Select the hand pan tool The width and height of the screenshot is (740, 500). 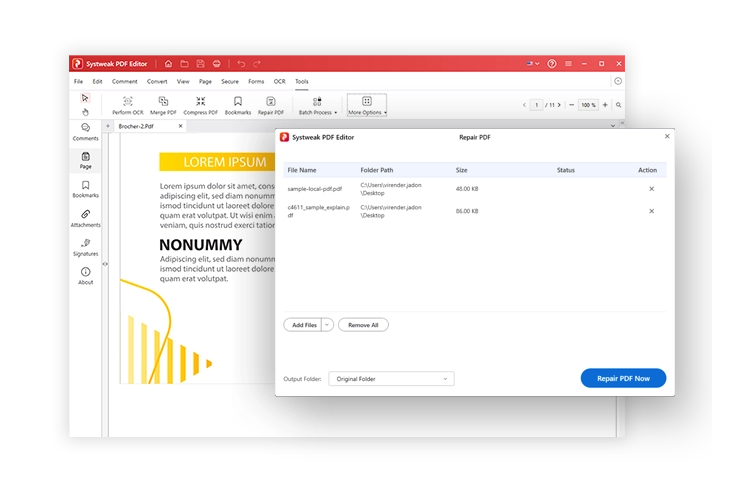(85, 112)
